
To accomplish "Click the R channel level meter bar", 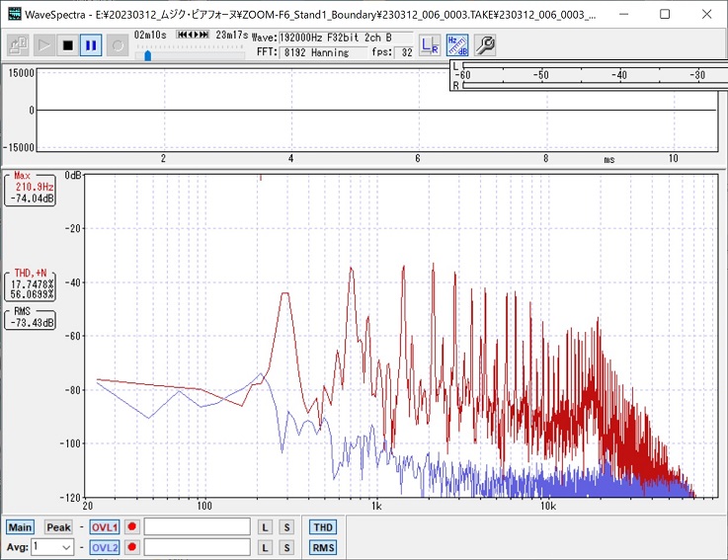I will 595,85.
